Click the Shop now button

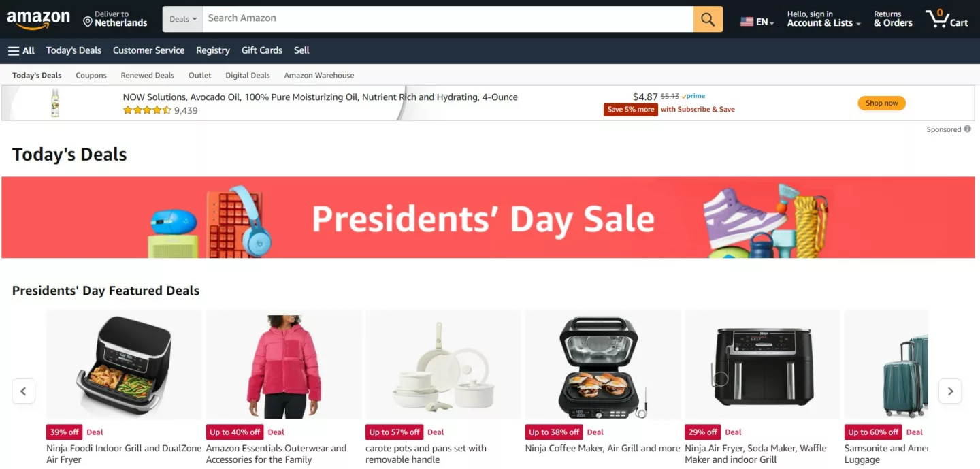[x=881, y=103]
